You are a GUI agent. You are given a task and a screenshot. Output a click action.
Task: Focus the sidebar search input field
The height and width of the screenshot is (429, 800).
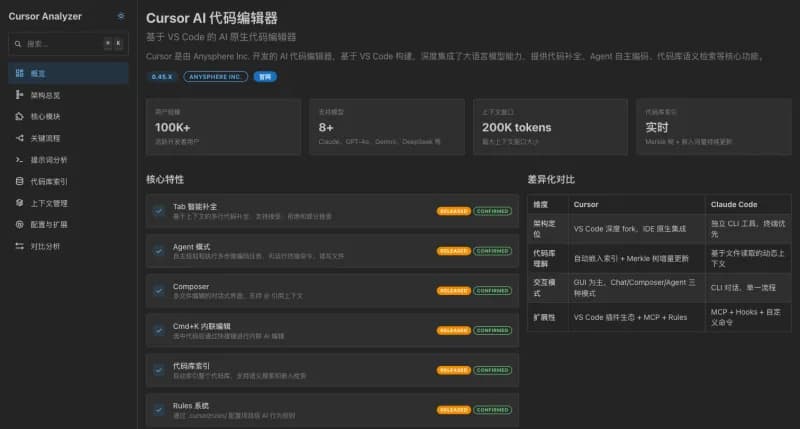[x=68, y=44]
